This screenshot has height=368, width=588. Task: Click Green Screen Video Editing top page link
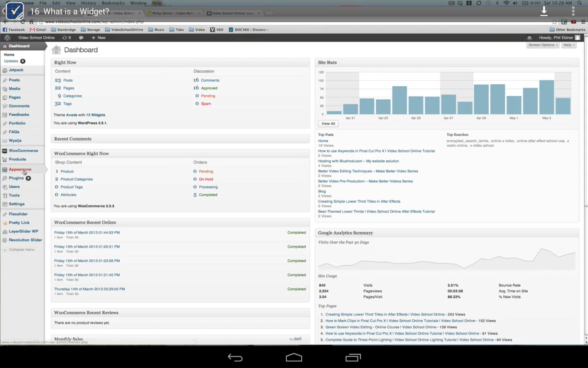[381, 327]
